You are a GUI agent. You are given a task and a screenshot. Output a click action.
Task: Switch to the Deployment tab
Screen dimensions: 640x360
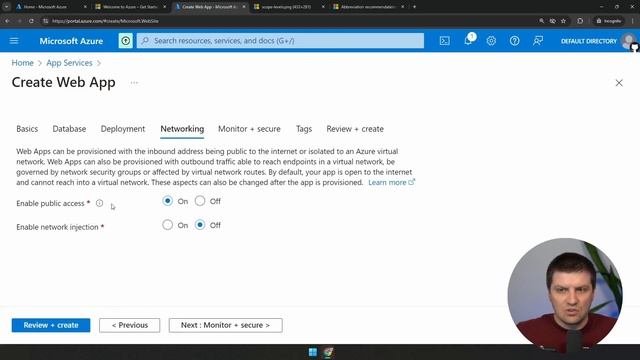(x=123, y=129)
